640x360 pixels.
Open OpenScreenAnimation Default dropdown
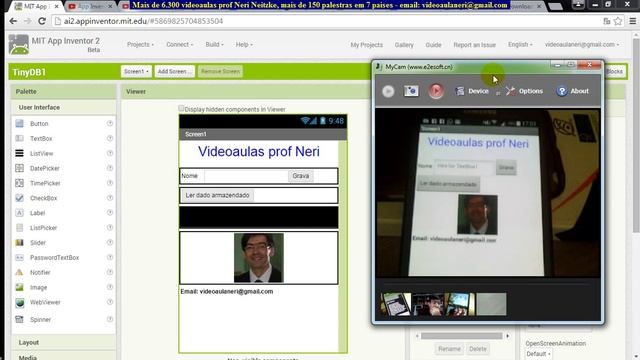click(x=538, y=354)
